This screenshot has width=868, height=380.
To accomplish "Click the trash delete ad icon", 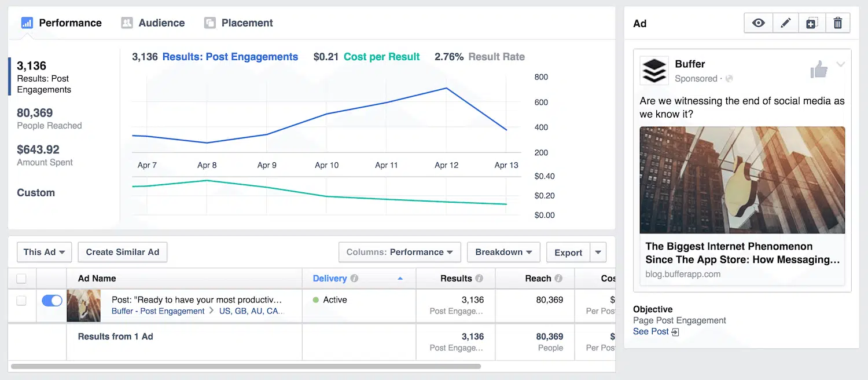I will point(837,23).
